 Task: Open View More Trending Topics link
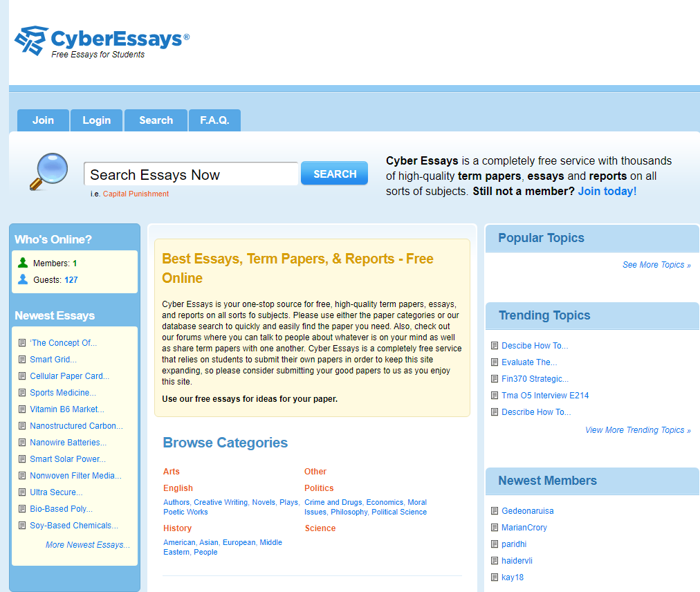point(638,430)
